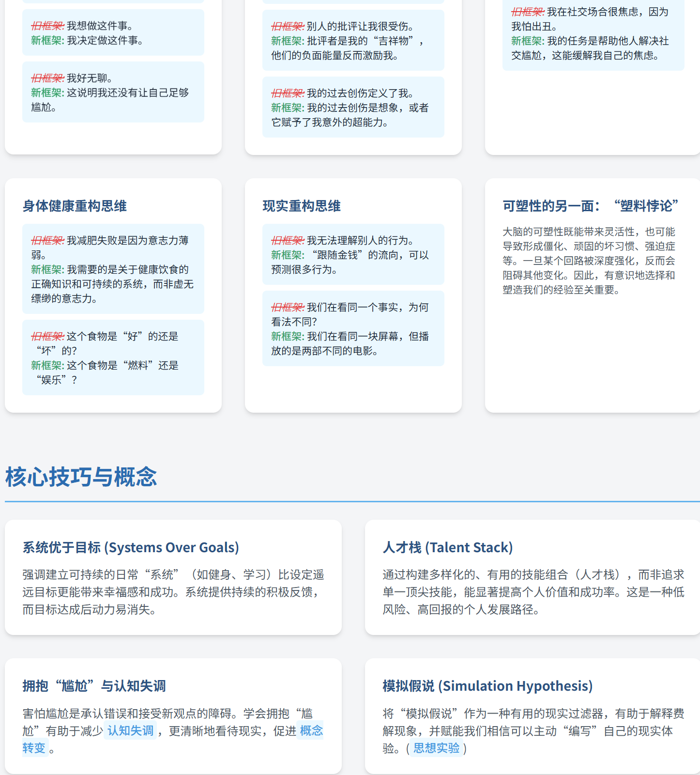The width and height of the screenshot is (700, 775).
Task: Select the 人才栈 (Talent Stack) card title
Action: (x=447, y=547)
